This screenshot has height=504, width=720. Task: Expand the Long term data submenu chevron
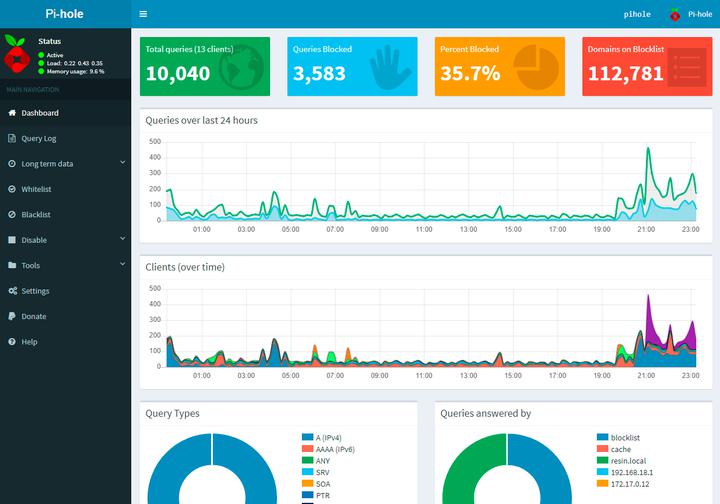click(123, 162)
